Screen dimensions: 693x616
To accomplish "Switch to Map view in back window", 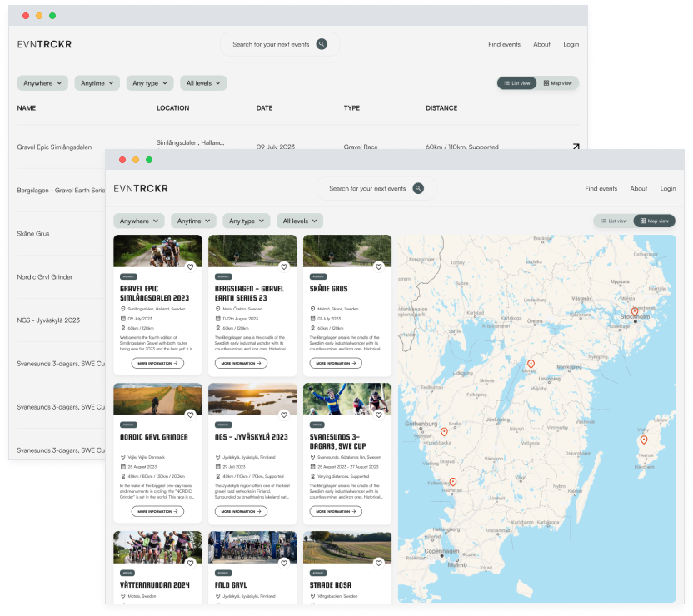I will click(x=557, y=83).
